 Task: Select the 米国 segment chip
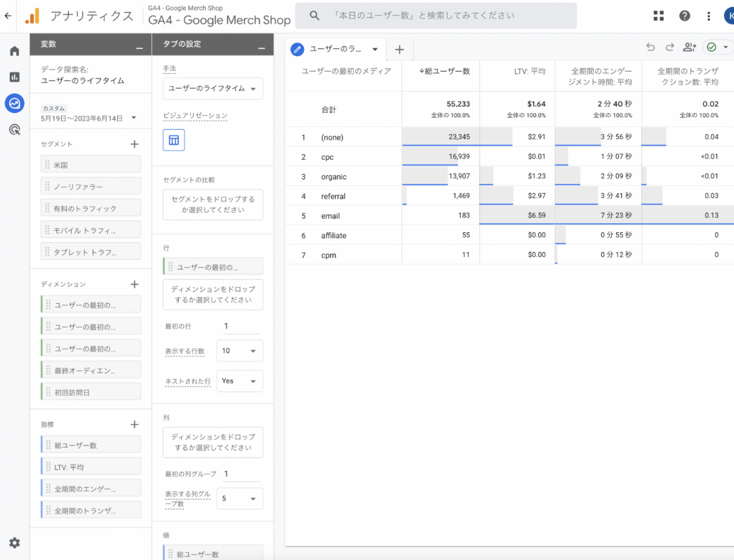click(x=91, y=165)
